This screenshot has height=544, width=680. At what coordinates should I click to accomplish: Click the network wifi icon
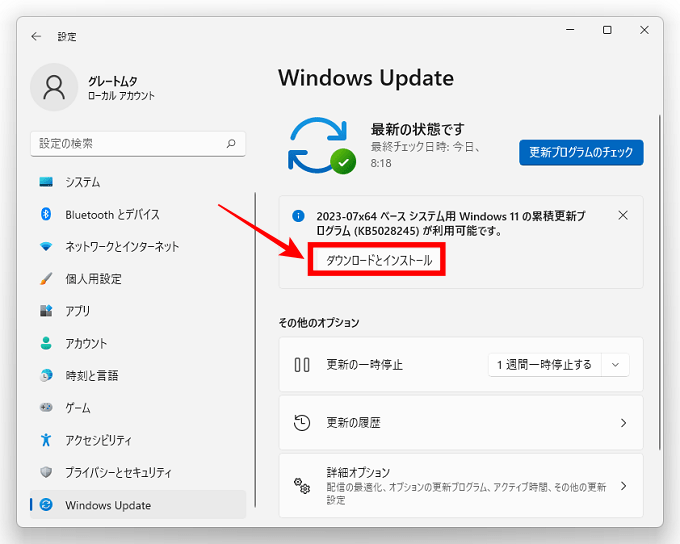(x=46, y=246)
